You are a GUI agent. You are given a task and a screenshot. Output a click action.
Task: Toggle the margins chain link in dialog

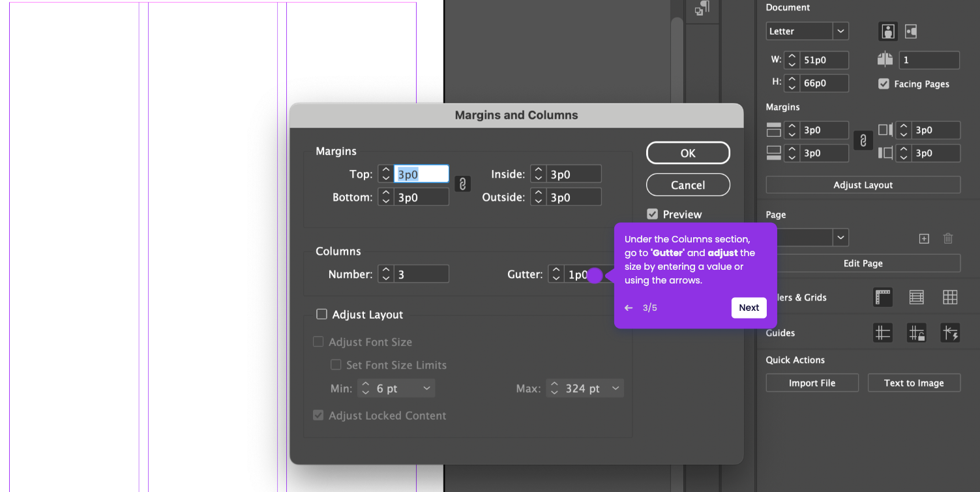(462, 184)
